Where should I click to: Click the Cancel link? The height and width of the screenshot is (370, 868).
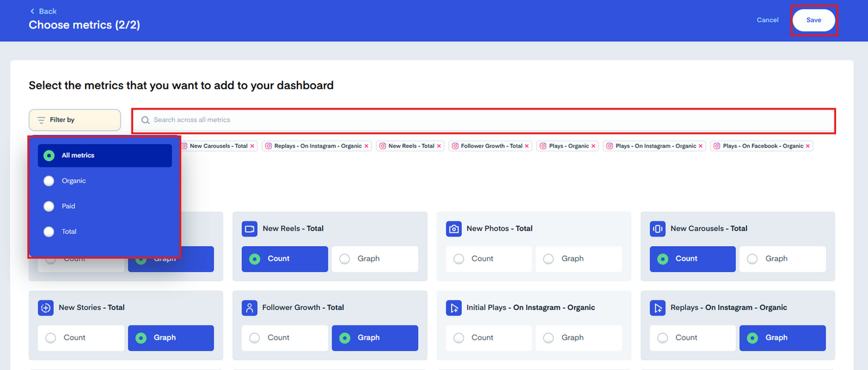click(x=768, y=20)
